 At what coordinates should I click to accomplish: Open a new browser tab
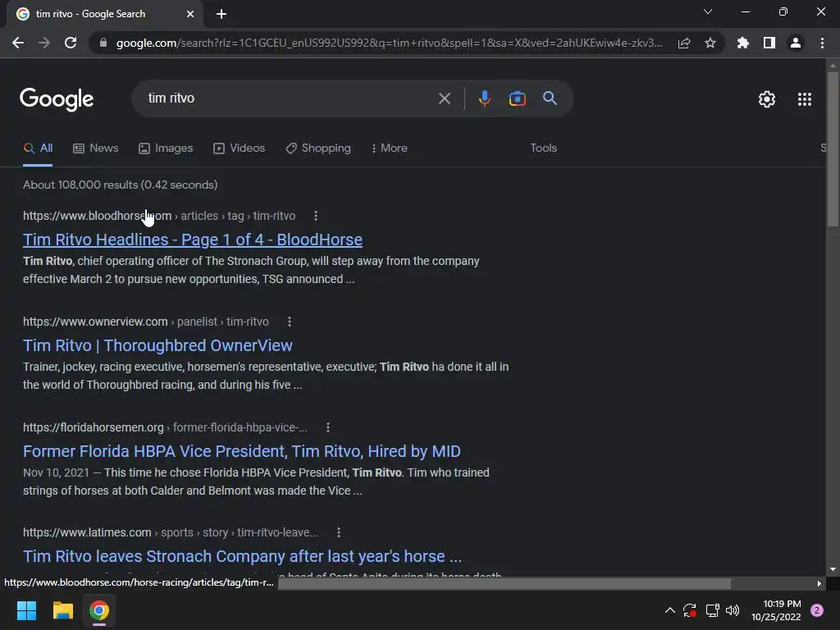point(221,14)
